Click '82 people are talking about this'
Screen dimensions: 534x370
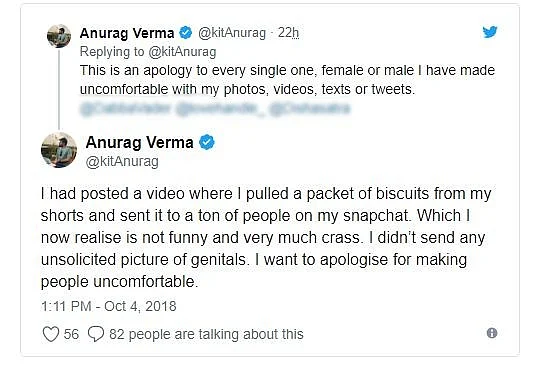(206, 334)
